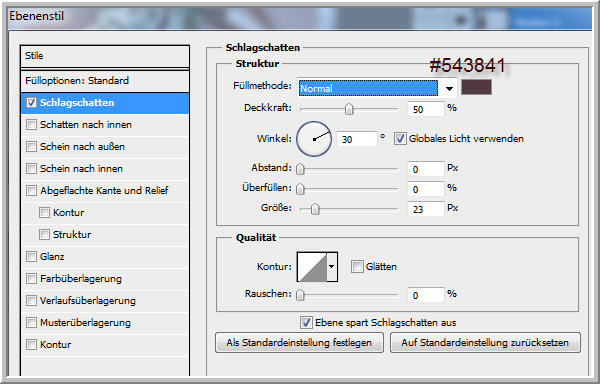Select Abgeflachte Kante und Relief item
This screenshot has width=600, height=384.
pos(105,190)
